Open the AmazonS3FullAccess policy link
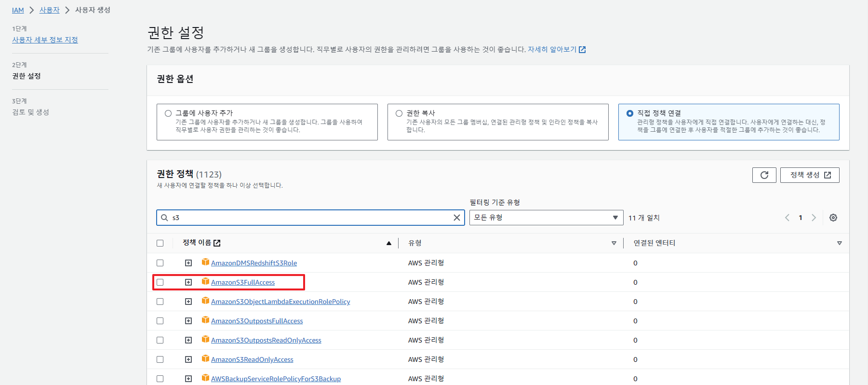This screenshot has height=385, width=868. coord(243,282)
